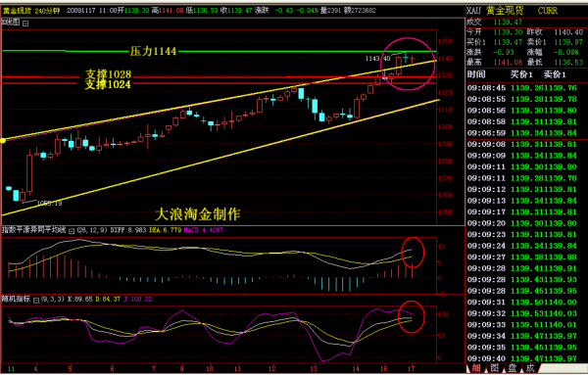Select the green 压力1144 resistance line label
The width and height of the screenshot is (588, 375).
click(153, 51)
